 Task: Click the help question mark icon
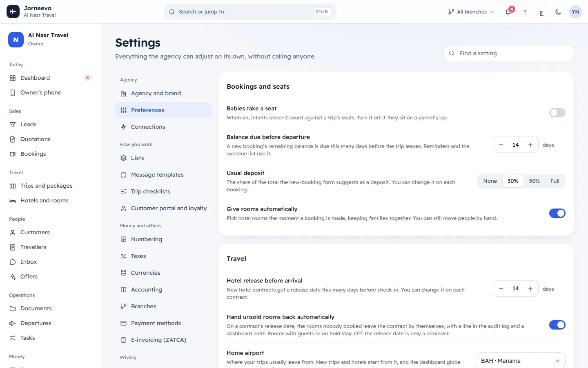(525, 12)
